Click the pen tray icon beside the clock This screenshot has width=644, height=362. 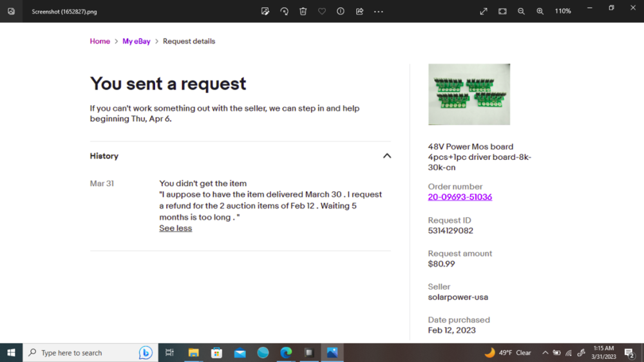pos(581,352)
